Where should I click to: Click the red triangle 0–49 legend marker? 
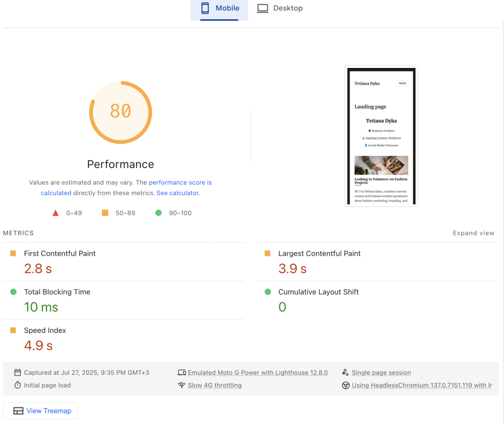point(56,213)
